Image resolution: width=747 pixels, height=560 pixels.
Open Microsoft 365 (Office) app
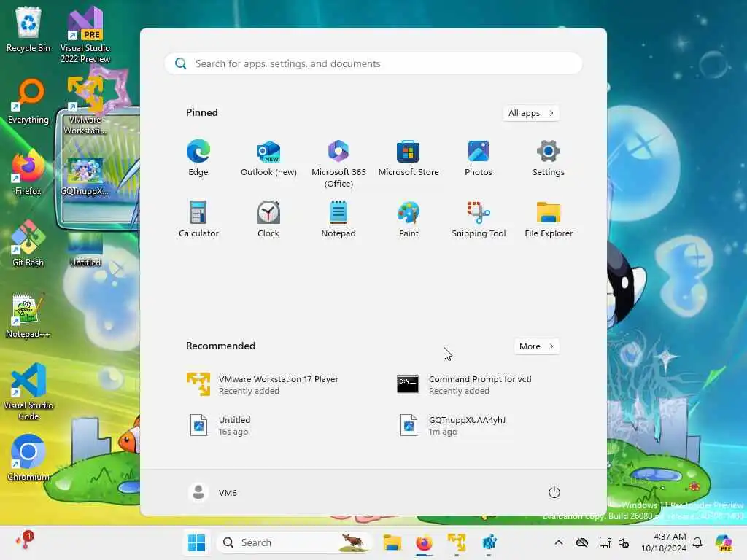[x=338, y=164]
